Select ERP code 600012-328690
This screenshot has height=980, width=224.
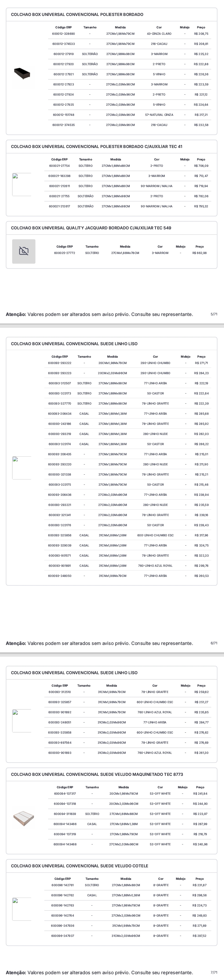[x=64, y=34]
